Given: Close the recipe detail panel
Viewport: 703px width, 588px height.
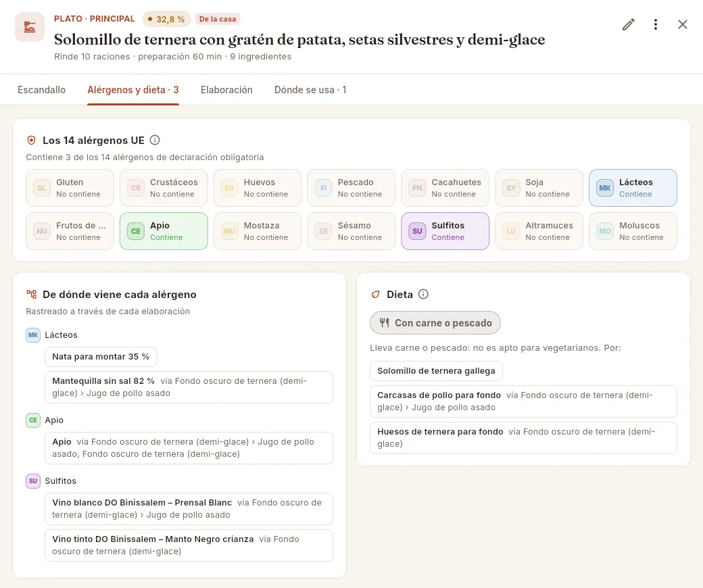Looking at the screenshot, I should (x=682, y=24).
